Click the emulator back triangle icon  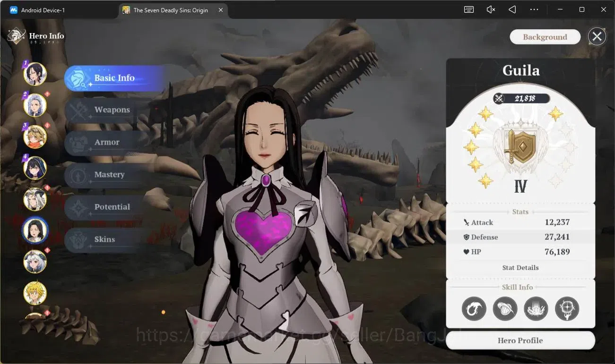512,9
